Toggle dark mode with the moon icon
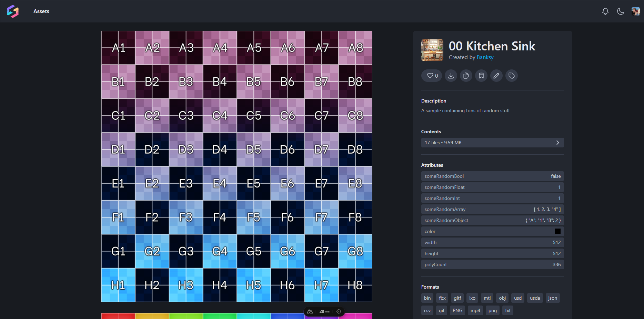This screenshot has width=644, height=319. click(x=620, y=11)
